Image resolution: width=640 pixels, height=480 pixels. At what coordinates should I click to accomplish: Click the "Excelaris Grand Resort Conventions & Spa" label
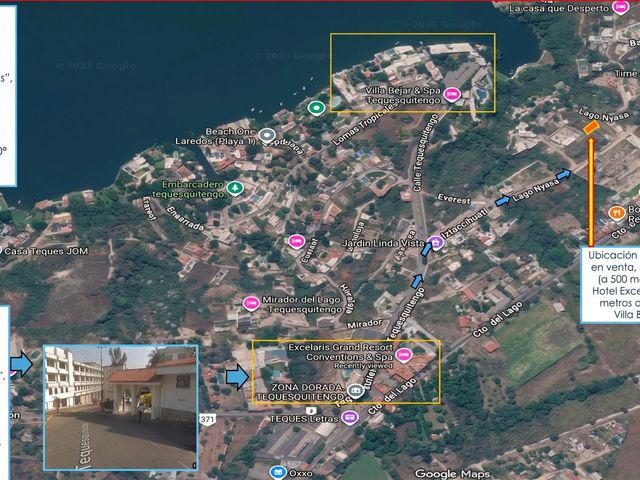341,352
